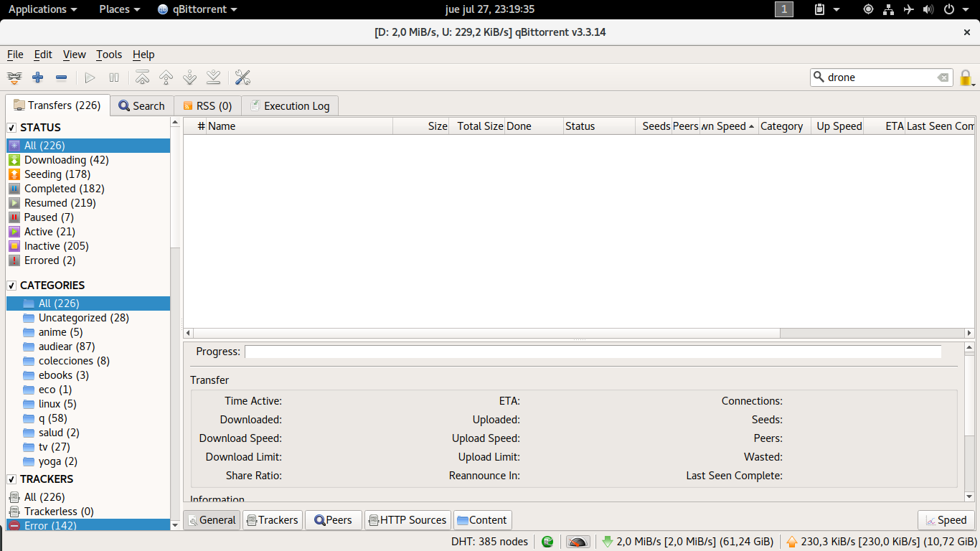Click the connection status globe icon

pyautogui.click(x=547, y=542)
